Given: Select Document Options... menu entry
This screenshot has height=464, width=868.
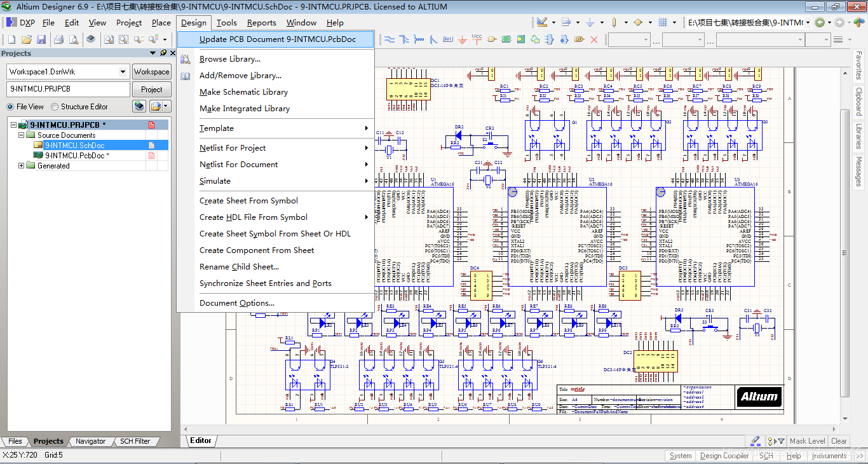Looking at the screenshot, I should pyautogui.click(x=276, y=303).
